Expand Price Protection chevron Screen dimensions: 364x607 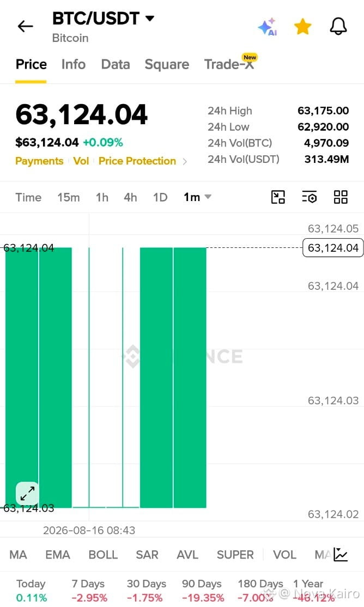(x=185, y=161)
